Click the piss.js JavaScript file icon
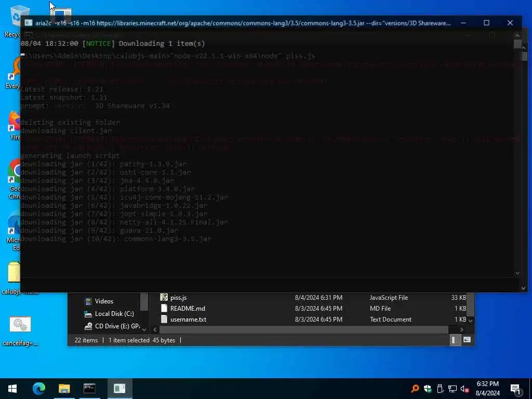Viewport: 532px width, 399px height. pyautogui.click(x=164, y=297)
